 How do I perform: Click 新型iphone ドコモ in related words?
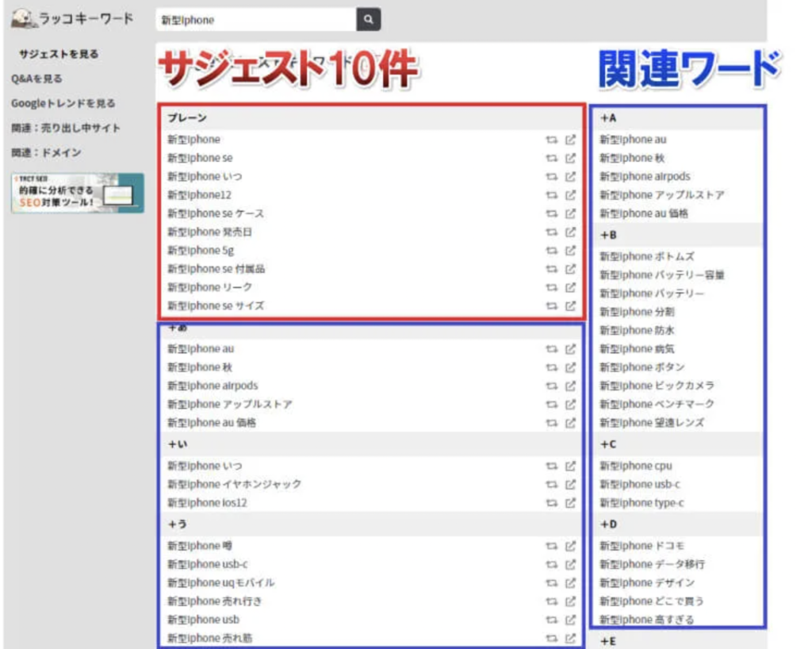point(642,546)
